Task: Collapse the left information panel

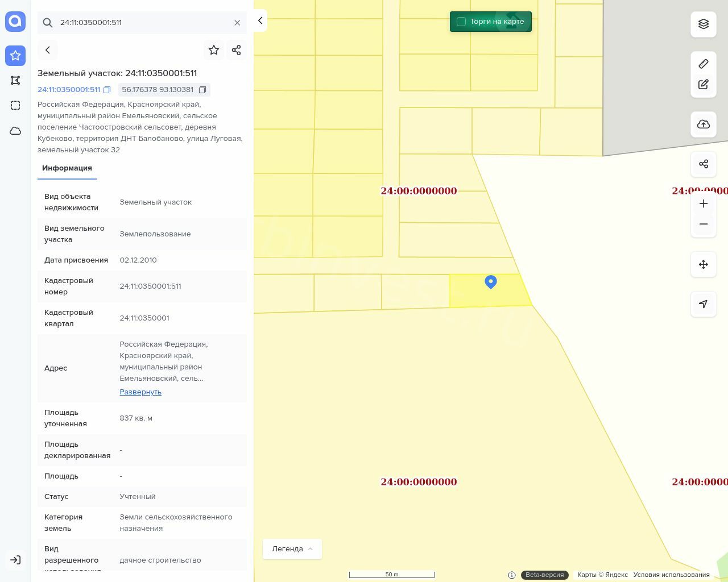Action: (x=260, y=20)
